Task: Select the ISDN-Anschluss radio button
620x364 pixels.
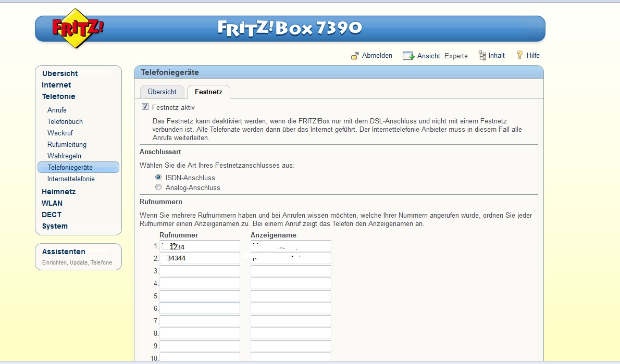Action: click(158, 177)
